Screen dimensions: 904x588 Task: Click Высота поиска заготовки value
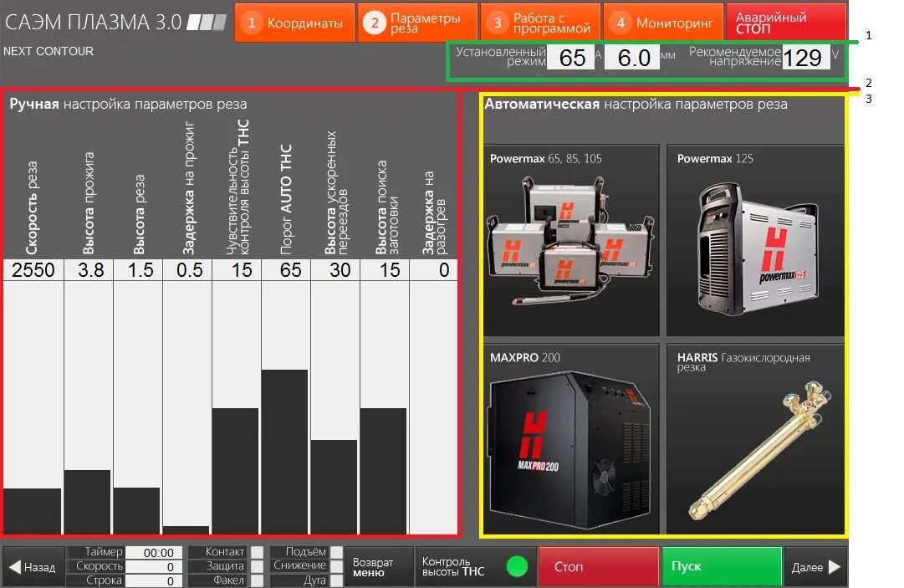[386, 270]
